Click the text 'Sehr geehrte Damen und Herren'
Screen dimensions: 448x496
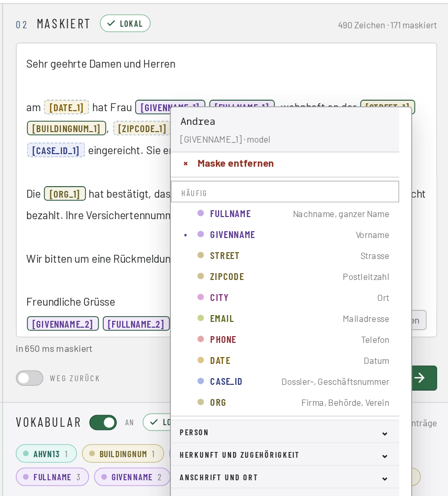pos(101,64)
